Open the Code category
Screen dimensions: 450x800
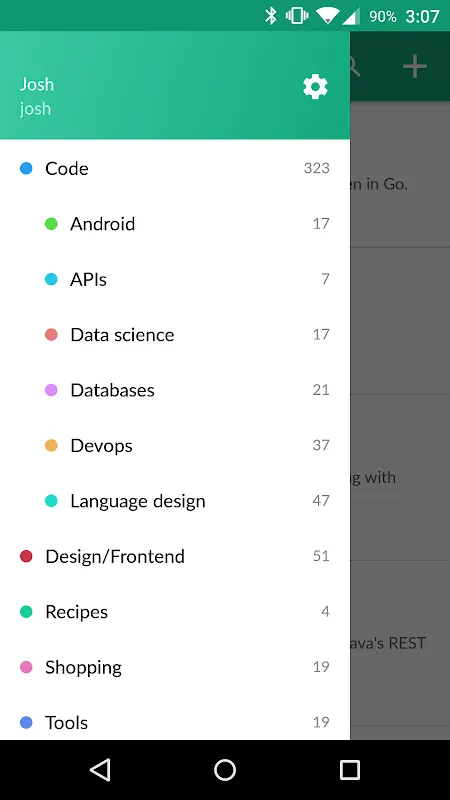tap(175, 168)
